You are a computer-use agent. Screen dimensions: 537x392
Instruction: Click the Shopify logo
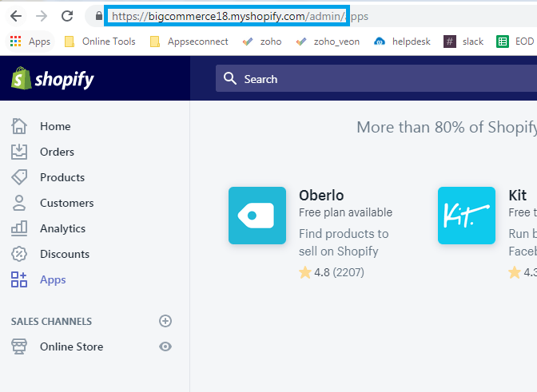pos(52,78)
